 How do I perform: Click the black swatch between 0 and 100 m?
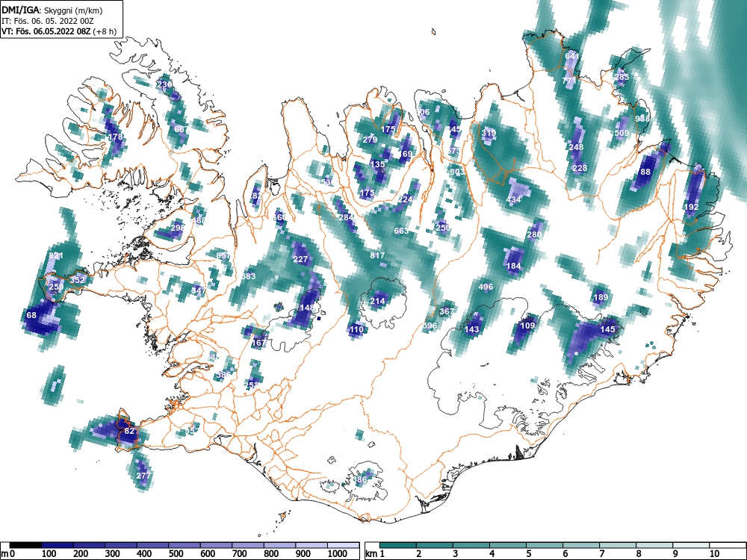25,545
